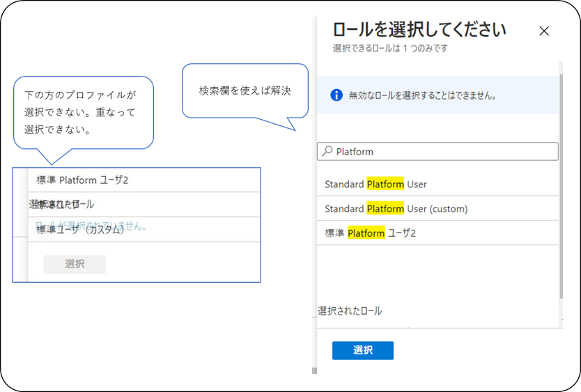
Task: Select Standard Platform User (custom) role
Action: [437, 209]
